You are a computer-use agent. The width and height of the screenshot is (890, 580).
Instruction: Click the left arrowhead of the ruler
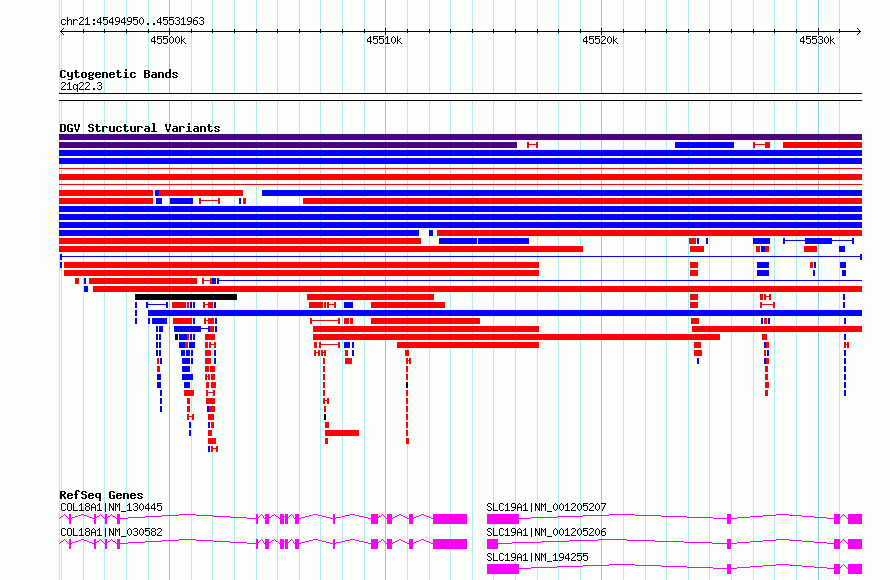coord(62,31)
